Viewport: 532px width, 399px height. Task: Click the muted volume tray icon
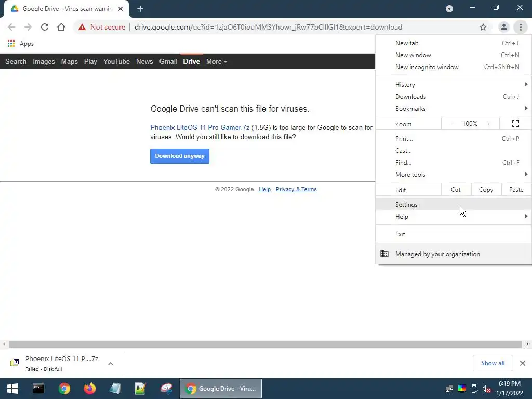(x=486, y=389)
